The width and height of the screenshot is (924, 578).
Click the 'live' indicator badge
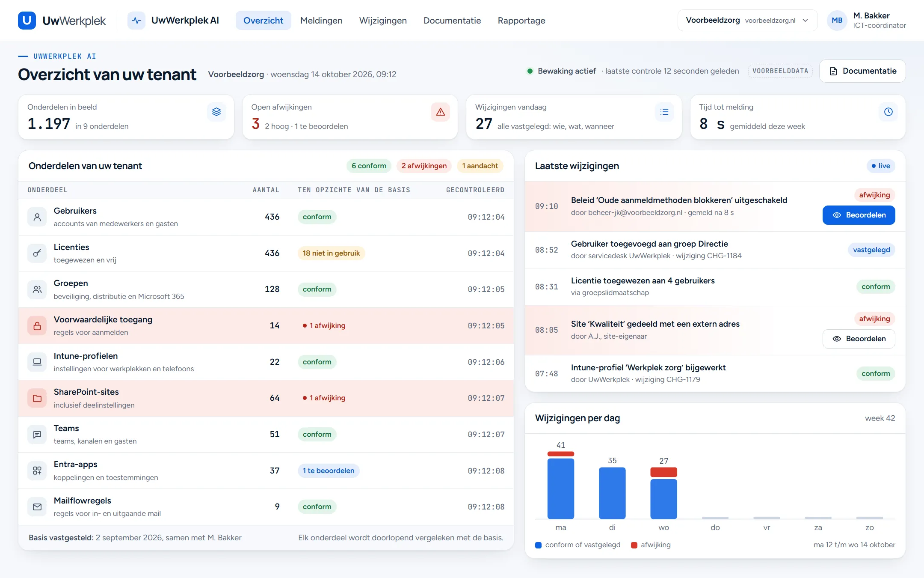[881, 166]
